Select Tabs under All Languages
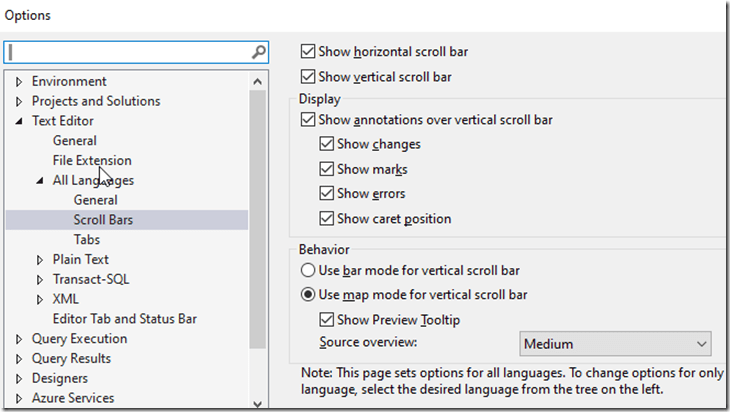 coord(86,240)
